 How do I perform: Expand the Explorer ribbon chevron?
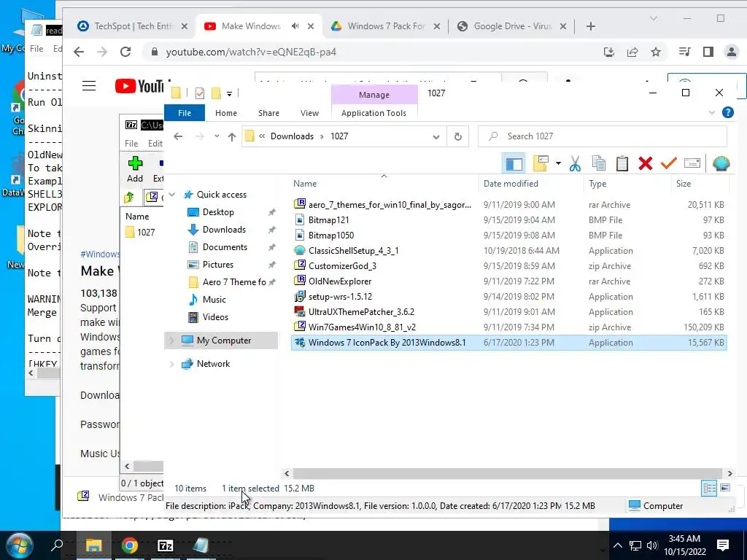click(712, 113)
